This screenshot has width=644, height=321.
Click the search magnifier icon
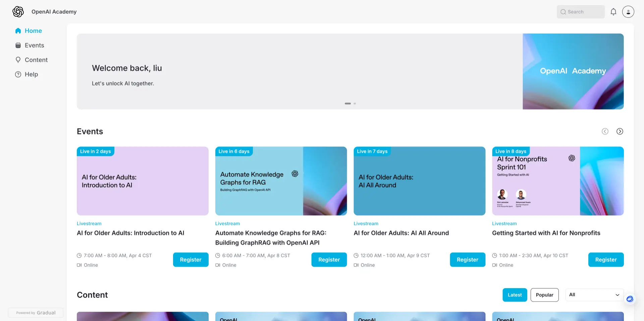(563, 12)
